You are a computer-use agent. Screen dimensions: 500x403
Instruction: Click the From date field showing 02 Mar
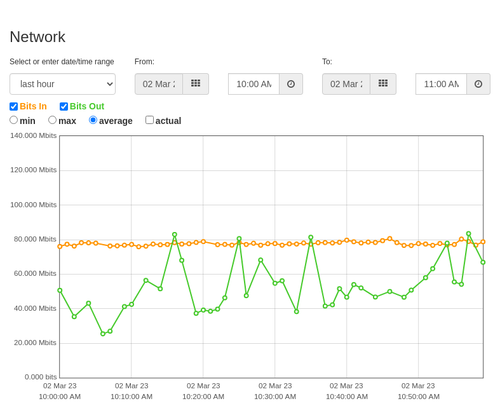tap(159, 84)
